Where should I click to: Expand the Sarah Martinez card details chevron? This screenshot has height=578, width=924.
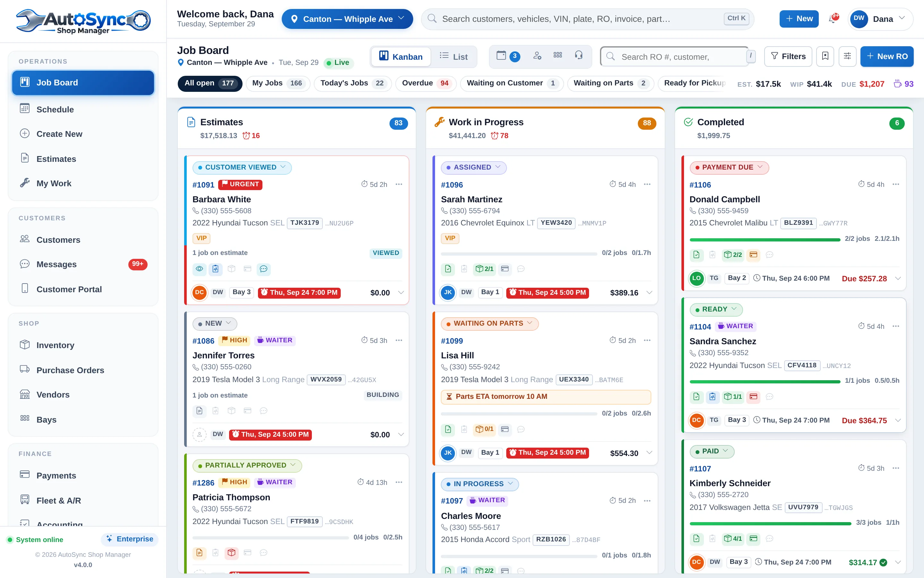tap(649, 293)
